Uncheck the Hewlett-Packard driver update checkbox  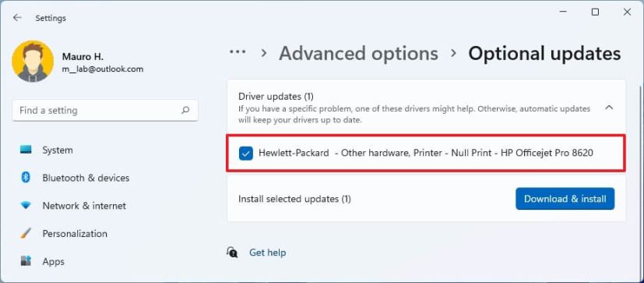(x=245, y=154)
